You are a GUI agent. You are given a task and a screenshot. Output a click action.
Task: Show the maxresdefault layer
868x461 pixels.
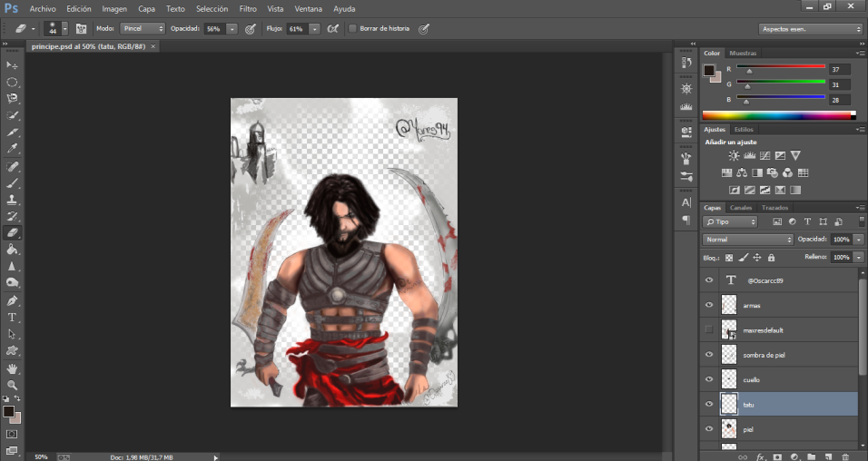709,330
